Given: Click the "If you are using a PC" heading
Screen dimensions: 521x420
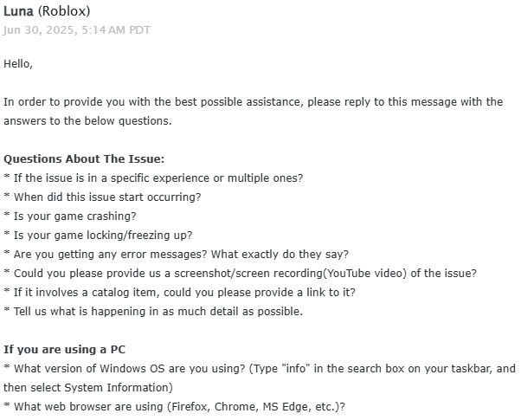Looking at the screenshot, I should point(65,350).
